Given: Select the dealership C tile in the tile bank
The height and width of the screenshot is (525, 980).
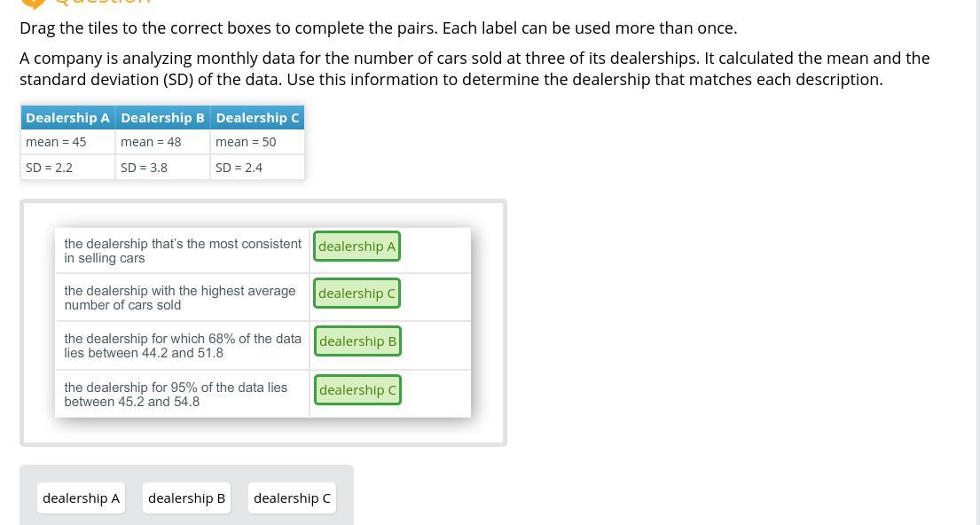Looking at the screenshot, I should [x=292, y=498].
